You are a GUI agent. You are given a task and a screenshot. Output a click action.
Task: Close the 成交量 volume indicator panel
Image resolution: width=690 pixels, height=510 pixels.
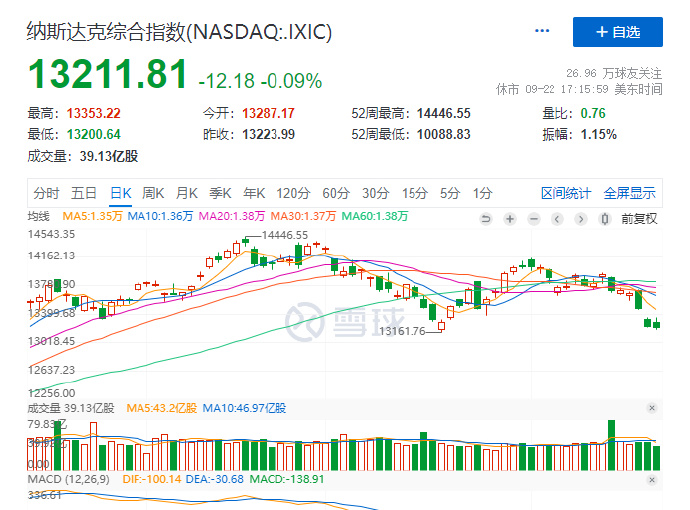[x=652, y=408]
